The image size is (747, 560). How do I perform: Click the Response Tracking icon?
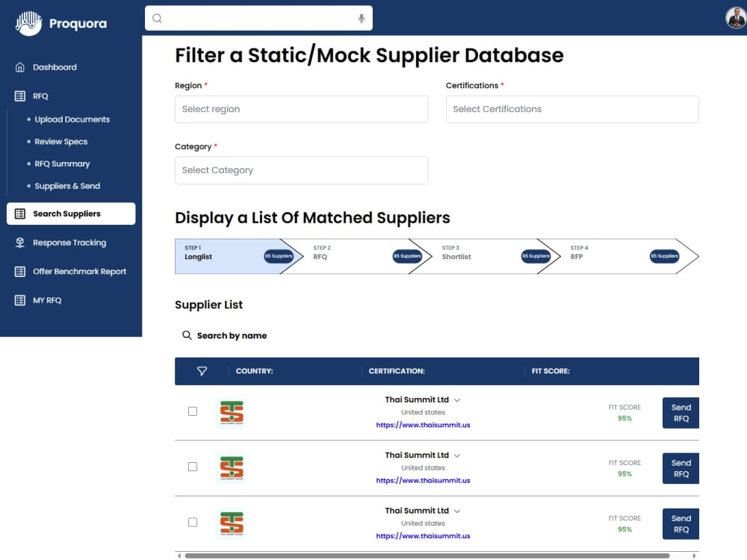tap(20, 243)
